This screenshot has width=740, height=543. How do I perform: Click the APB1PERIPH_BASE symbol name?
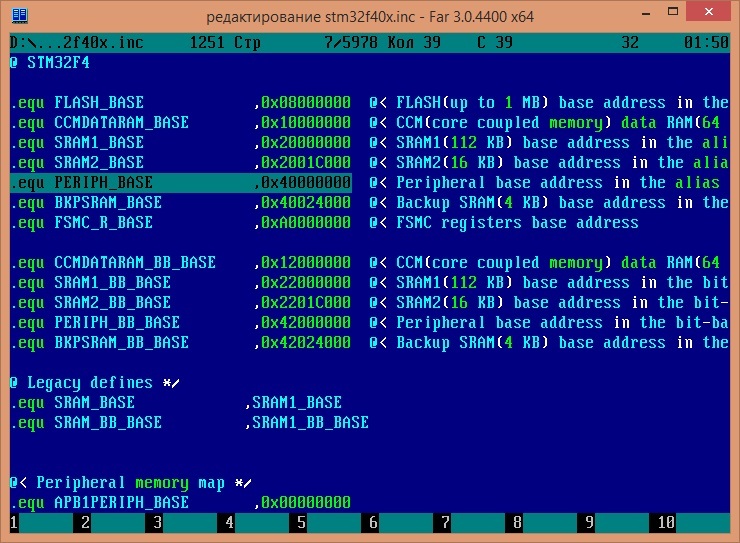click(x=121, y=502)
